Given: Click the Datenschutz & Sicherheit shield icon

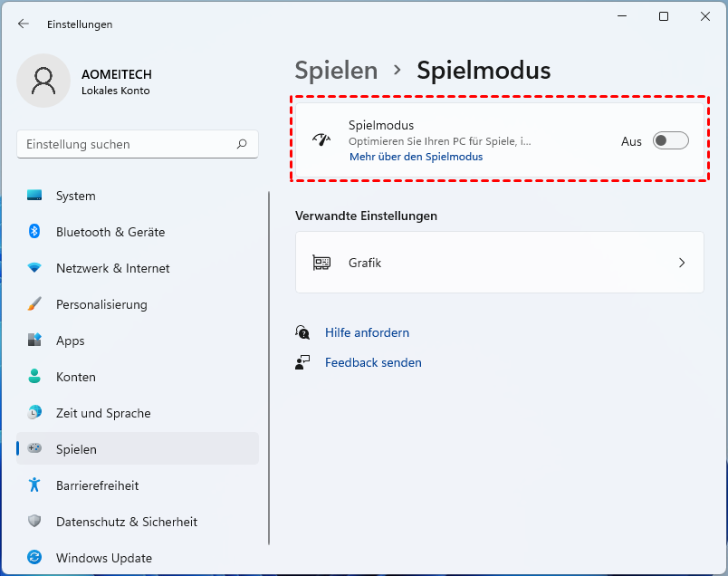Looking at the screenshot, I should click(x=34, y=522).
